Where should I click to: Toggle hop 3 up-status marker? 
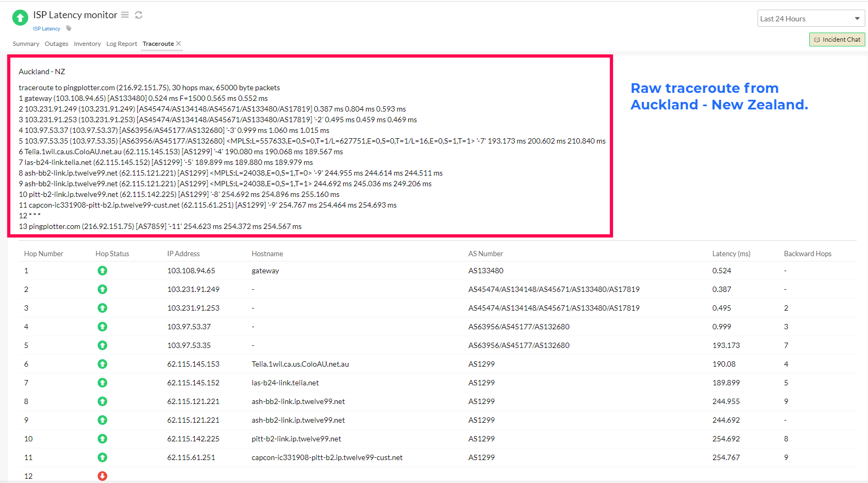coord(102,308)
